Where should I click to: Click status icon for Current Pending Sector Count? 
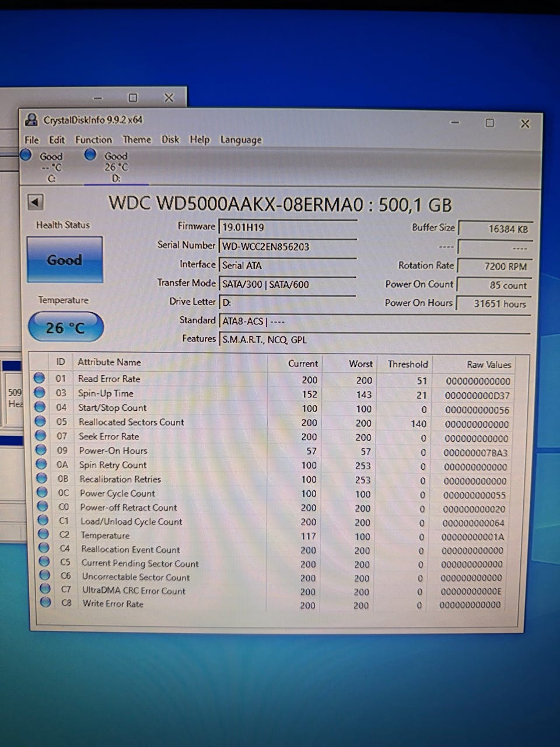click(x=44, y=561)
